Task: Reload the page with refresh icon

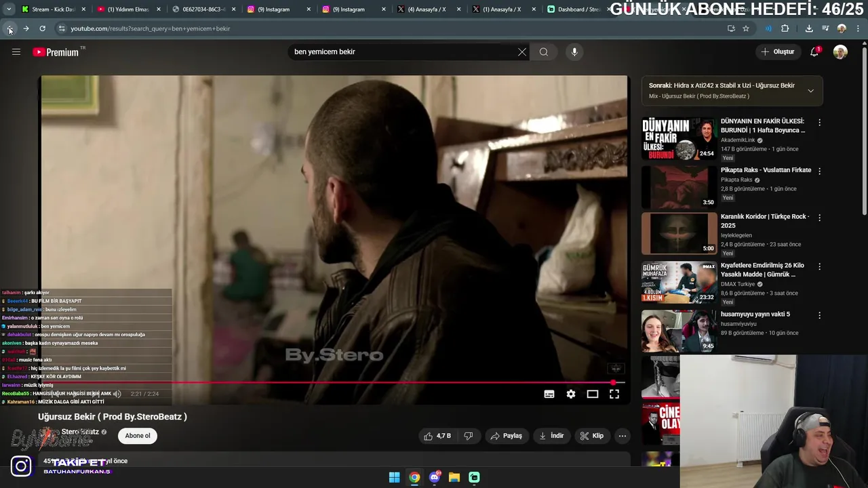Action: tap(42, 28)
